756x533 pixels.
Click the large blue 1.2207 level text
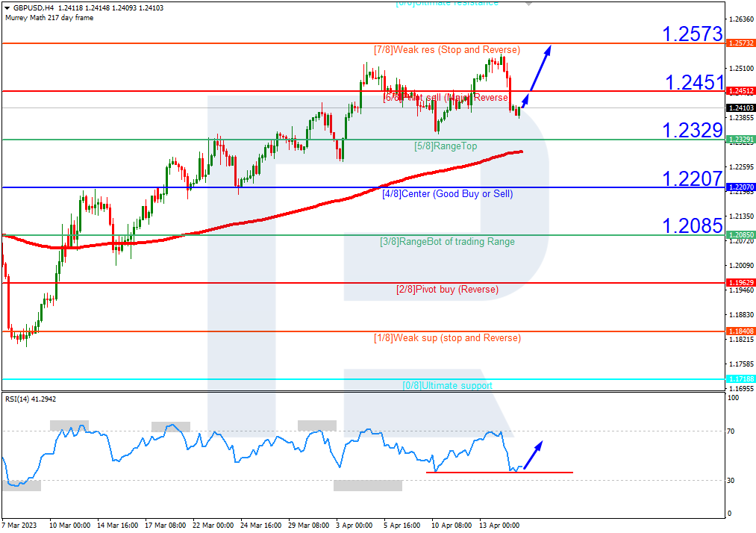[693, 178]
